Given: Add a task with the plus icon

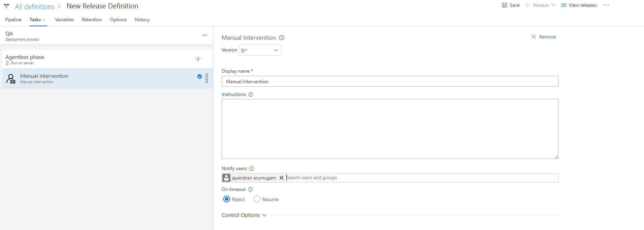Looking at the screenshot, I should tap(198, 59).
